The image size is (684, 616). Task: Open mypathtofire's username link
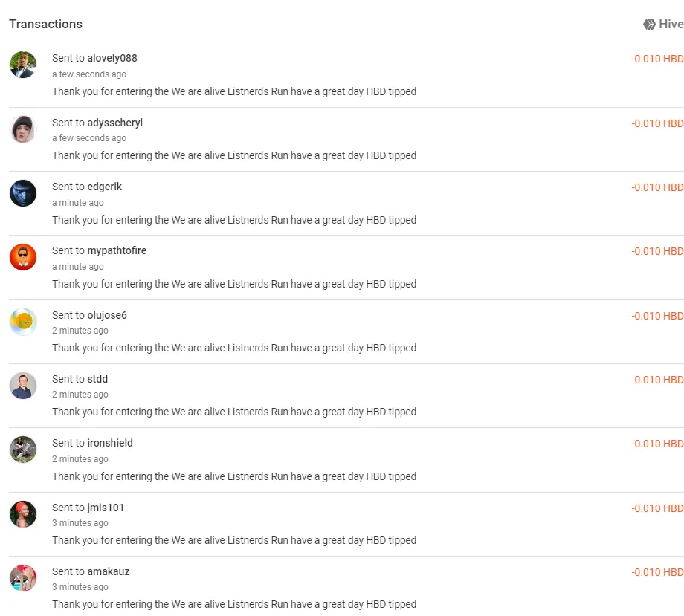tap(117, 251)
